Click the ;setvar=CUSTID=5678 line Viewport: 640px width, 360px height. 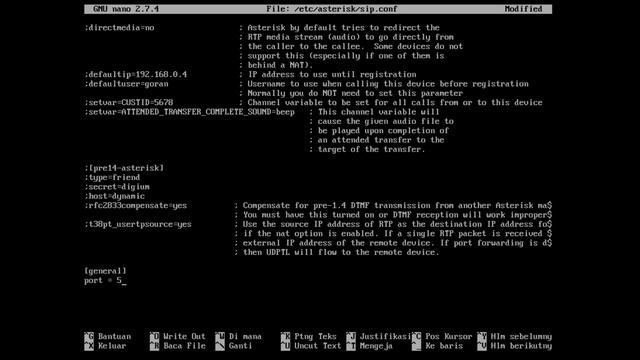click(129, 102)
